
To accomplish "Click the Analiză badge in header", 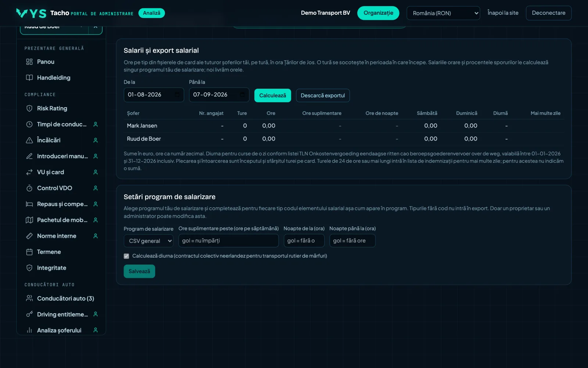I will click(x=151, y=13).
